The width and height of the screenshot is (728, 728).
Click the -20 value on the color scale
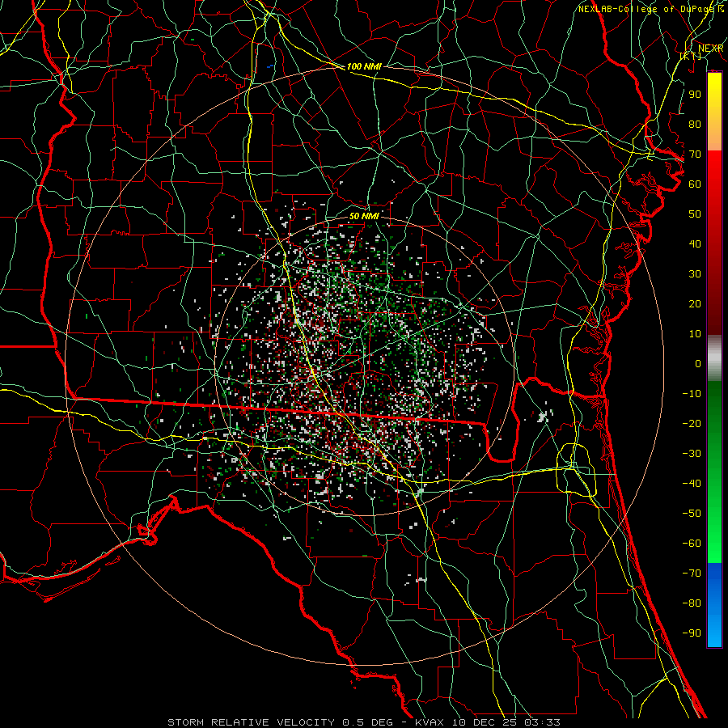click(692, 424)
